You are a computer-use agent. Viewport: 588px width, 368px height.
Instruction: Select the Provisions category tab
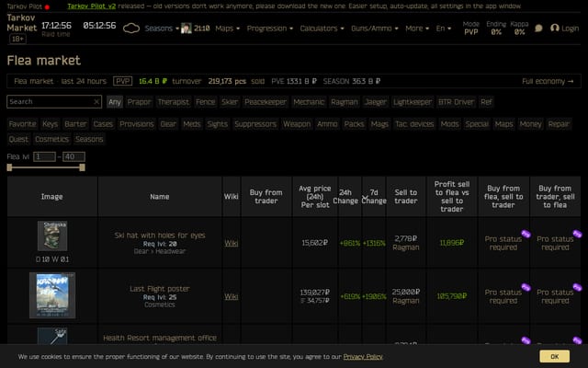point(137,124)
